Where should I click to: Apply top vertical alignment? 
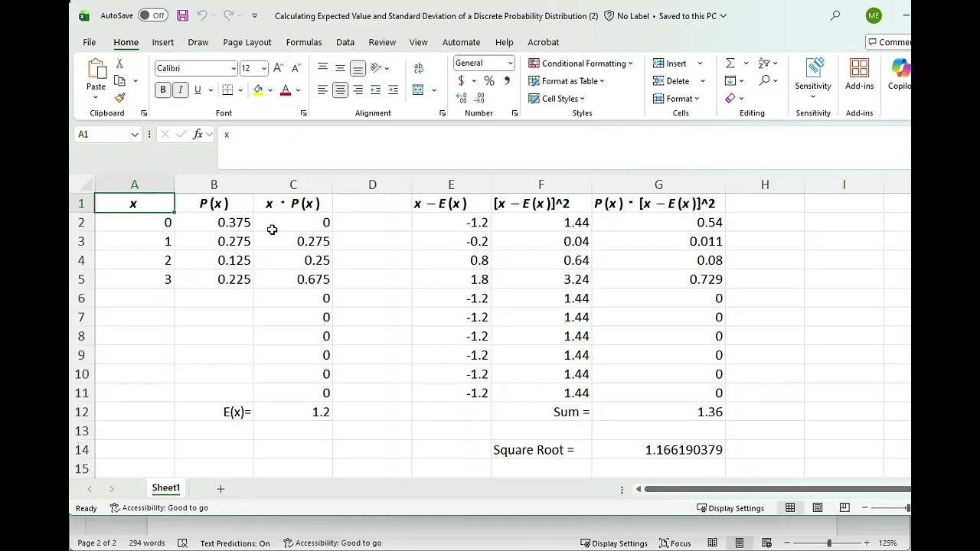[322, 68]
